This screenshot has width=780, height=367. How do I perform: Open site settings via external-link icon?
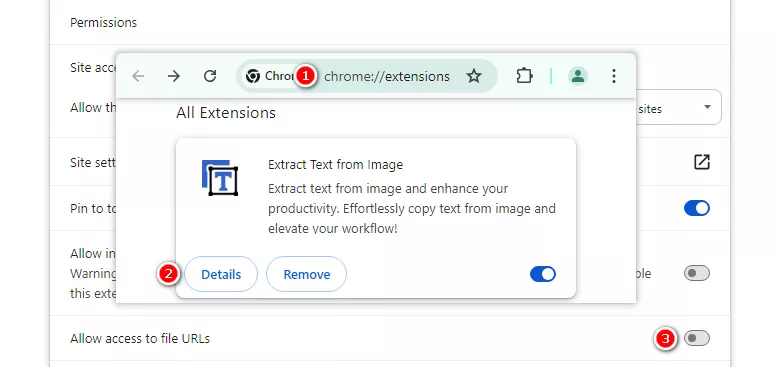click(701, 162)
